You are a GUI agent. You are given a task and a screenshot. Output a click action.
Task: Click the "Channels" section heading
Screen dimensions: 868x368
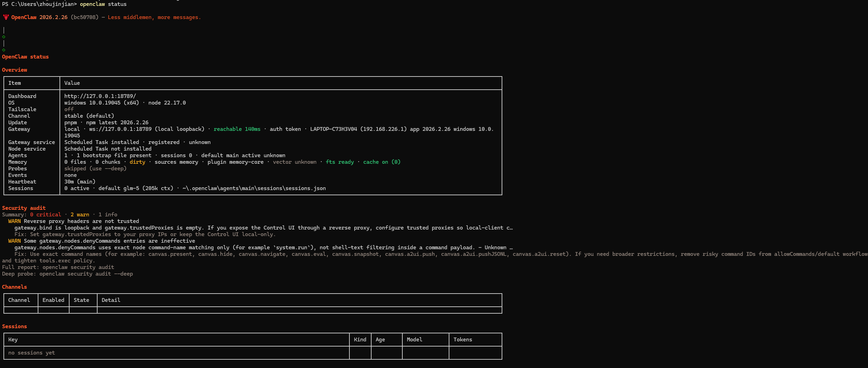(x=15, y=287)
